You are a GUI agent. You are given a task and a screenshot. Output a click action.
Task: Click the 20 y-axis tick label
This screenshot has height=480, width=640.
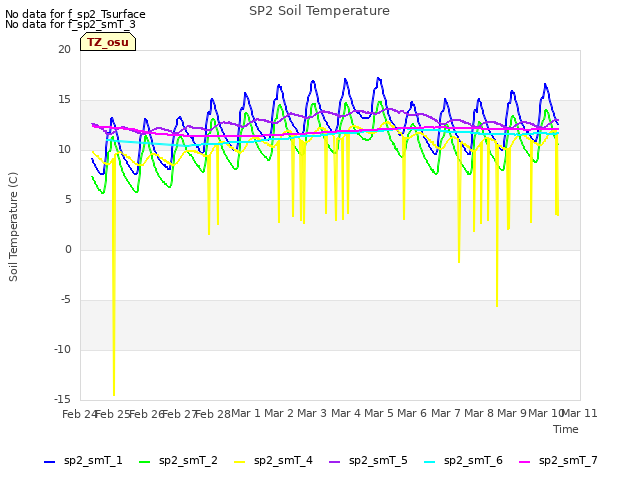[64, 49]
